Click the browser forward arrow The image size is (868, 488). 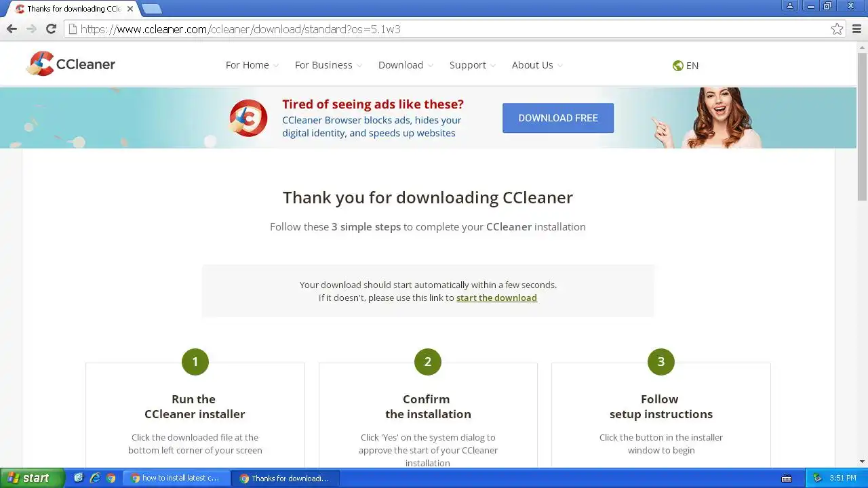click(x=31, y=28)
